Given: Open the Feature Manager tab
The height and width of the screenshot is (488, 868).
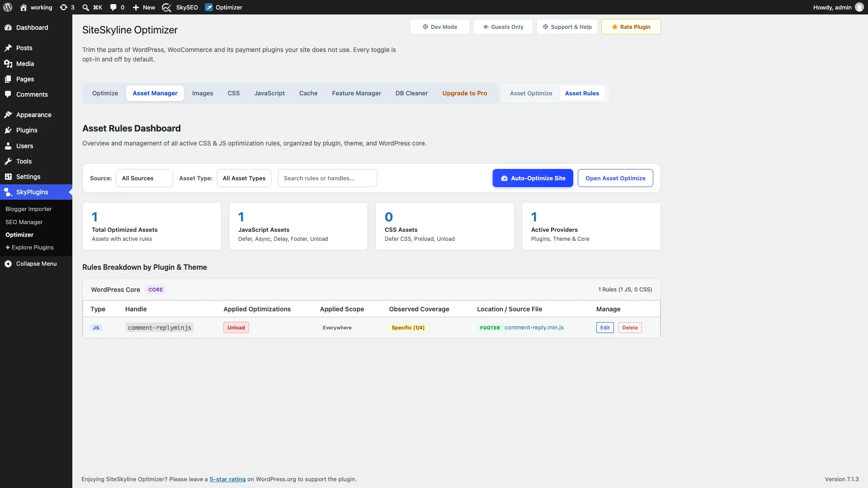Looking at the screenshot, I should coord(356,93).
